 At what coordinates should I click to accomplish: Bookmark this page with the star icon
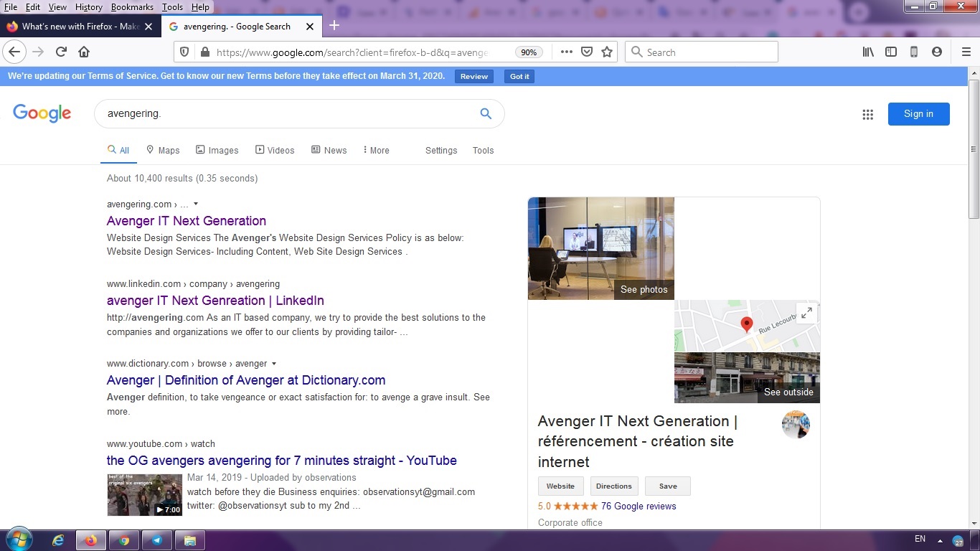click(607, 52)
